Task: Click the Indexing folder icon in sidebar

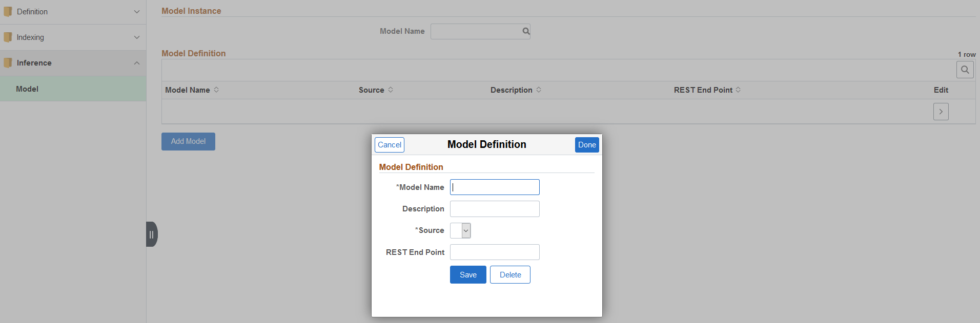Action: pos(8,37)
